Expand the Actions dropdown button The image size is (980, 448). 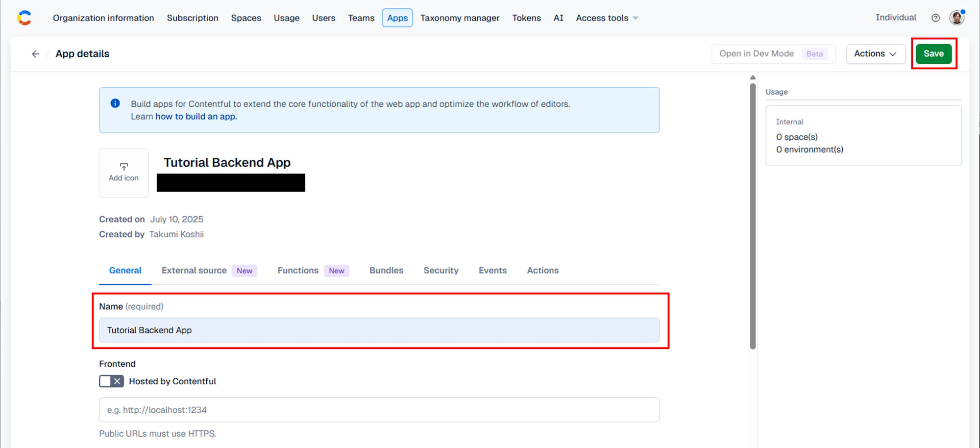[x=875, y=54]
